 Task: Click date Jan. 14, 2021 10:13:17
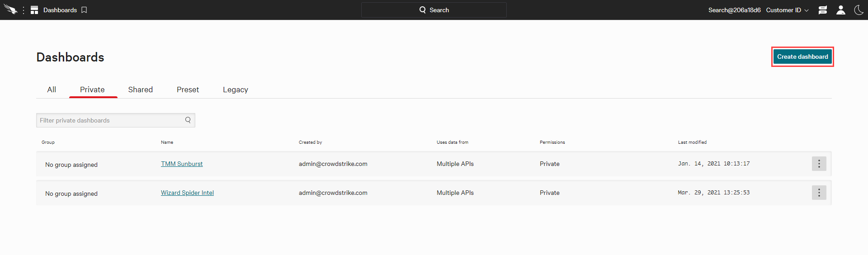[714, 164]
